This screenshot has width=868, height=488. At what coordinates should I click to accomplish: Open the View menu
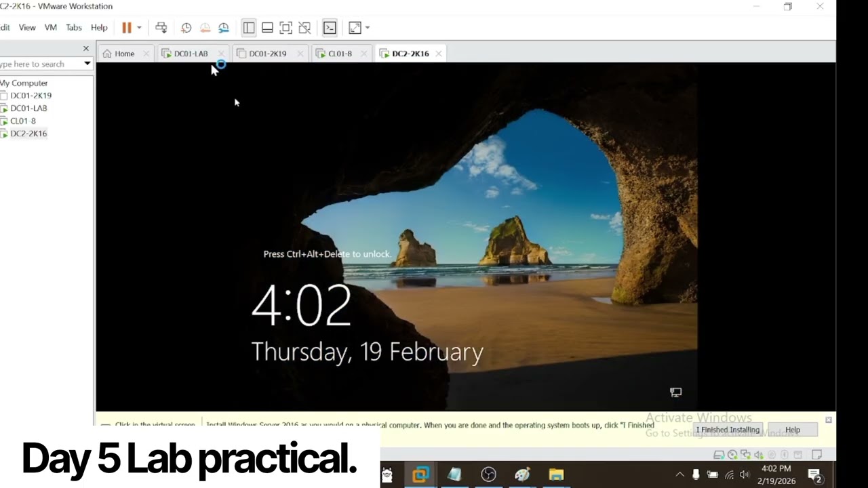coord(27,28)
